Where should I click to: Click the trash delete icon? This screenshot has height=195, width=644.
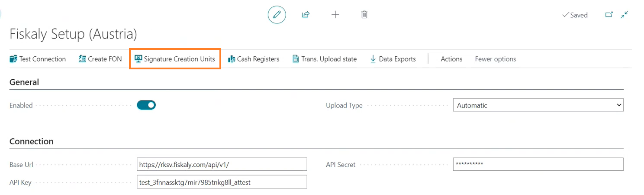pos(364,15)
